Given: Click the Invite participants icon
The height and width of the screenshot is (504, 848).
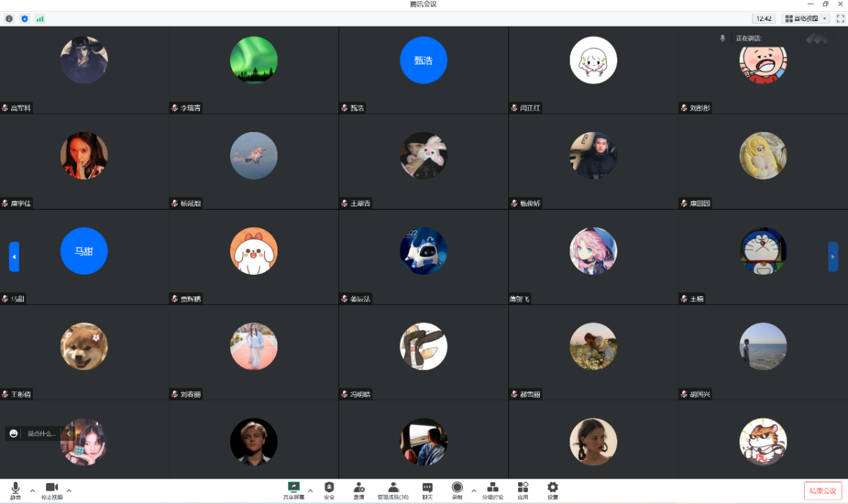Looking at the screenshot, I should coord(359,489).
